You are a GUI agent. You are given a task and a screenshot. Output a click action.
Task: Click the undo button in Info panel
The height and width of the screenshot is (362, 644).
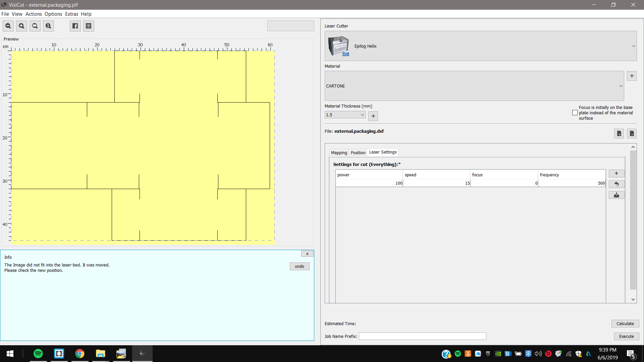pos(299,266)
